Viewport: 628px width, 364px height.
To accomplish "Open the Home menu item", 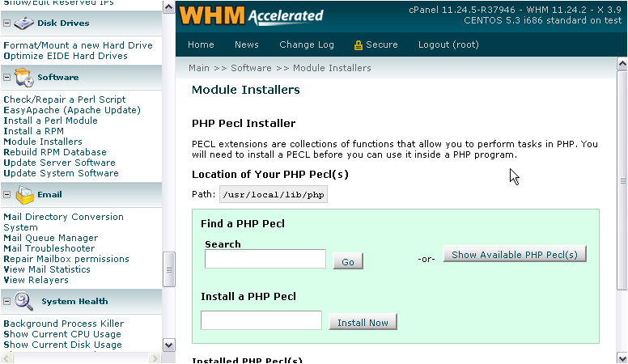I will [x=201, y=45].
